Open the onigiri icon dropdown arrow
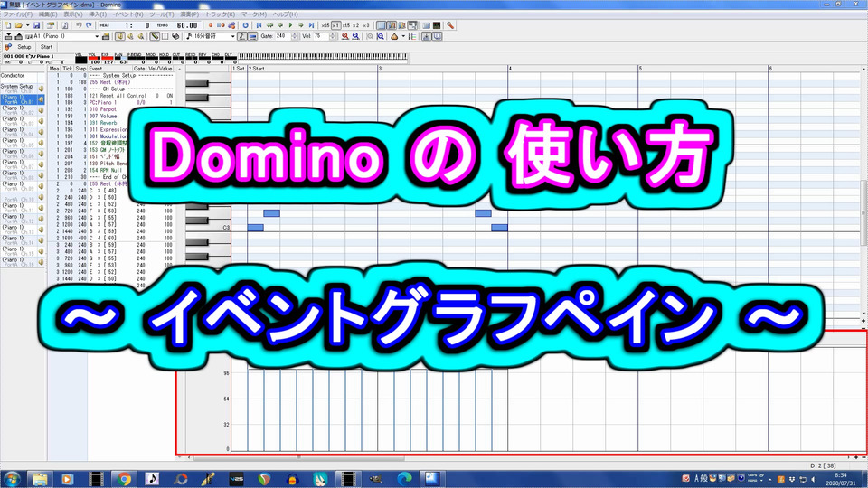The width and height of the screenshot is (868, 488). 403,36
